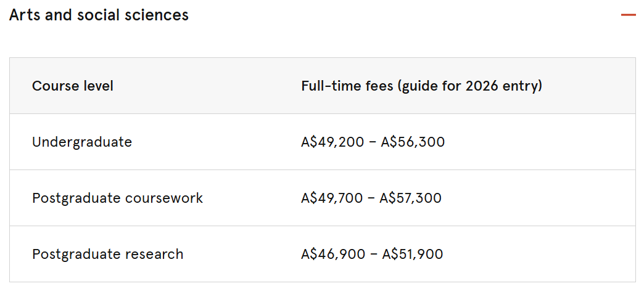Click the A$57,300 coursework maximum fee
The image size is (644, 294).
[410, 198]
